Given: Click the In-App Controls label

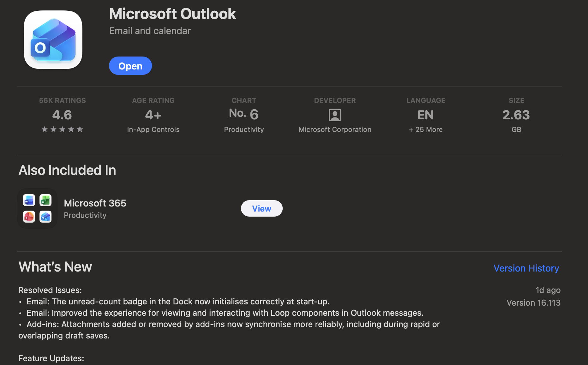Looking at the screenshot, I should click(153, 129).
